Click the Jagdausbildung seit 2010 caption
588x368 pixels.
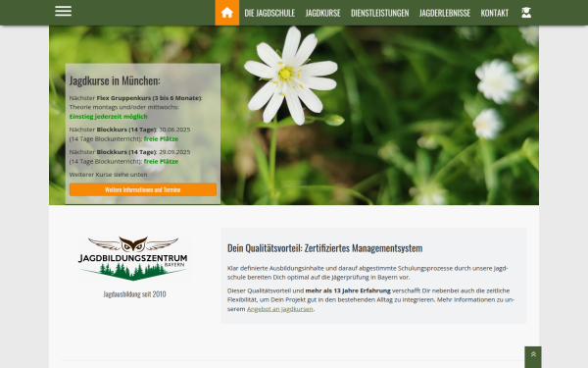pyautogui.click(x=134, y=294)
